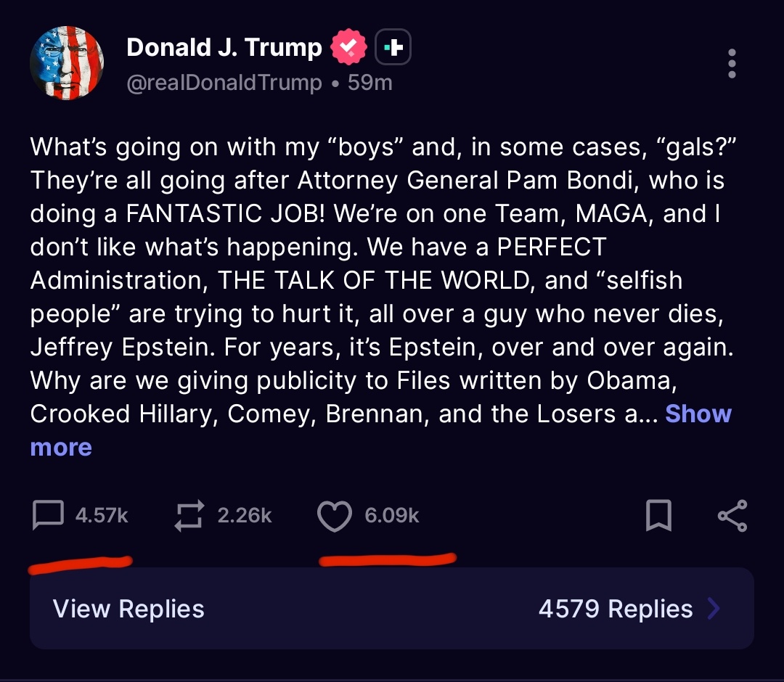784x682 pixels.
Task: Tap the reply speech bubble icon
Action: point(48,514)
